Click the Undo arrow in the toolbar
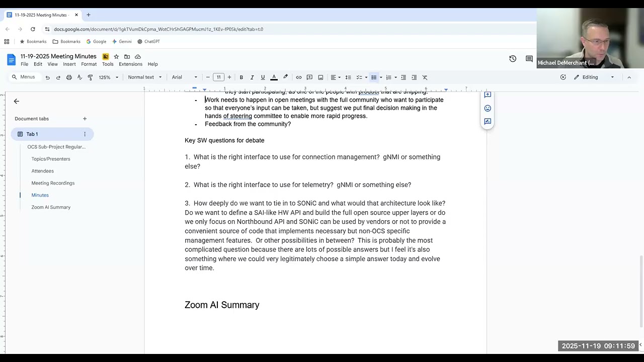The height and width of the screenshot is (362, 644). pyautogui.click(x=47, y=77)
